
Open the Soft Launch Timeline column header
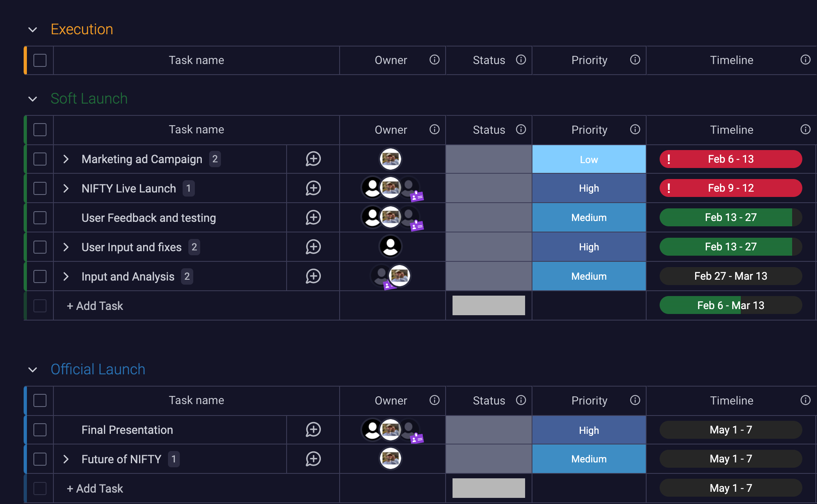pos(731,130)
